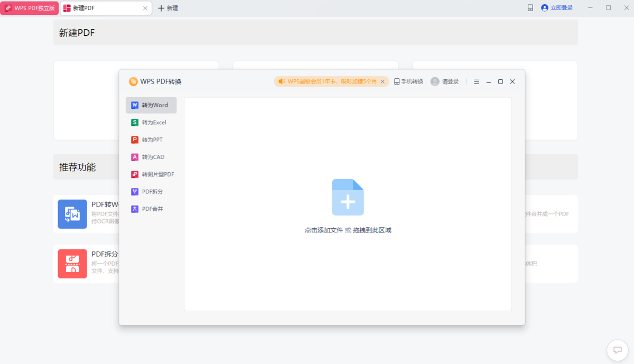This screenshot has height=364, width=634.
Task: Click the WPS PDF独立版 home tab
Action: pos(30,8)
